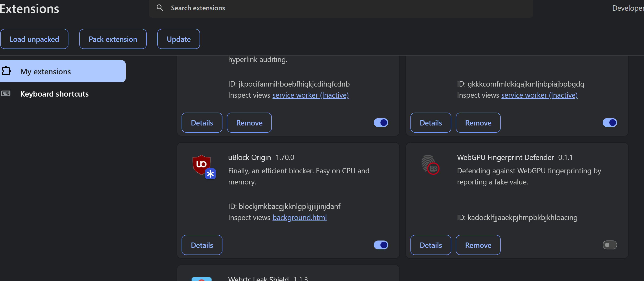644x281 pixels.
Task: Click the My extensions puzzle icon
Action: click(x=6, y=71)
